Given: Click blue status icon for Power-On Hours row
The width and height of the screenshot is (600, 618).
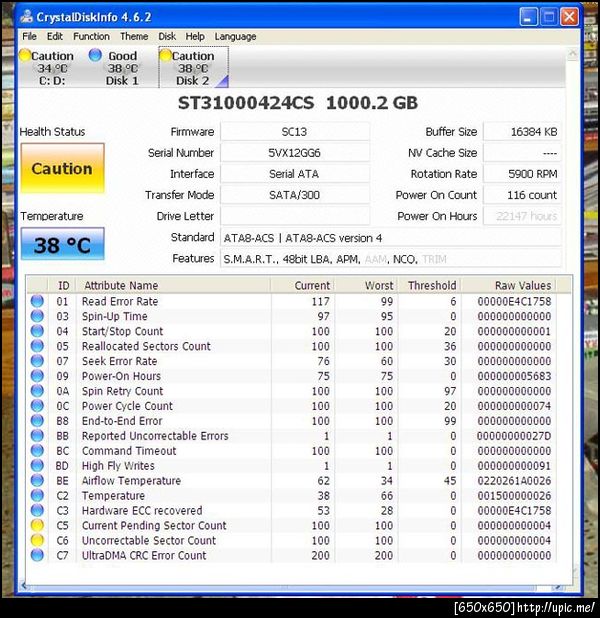Looking at the screenshot, I should (x=37, y=376).
